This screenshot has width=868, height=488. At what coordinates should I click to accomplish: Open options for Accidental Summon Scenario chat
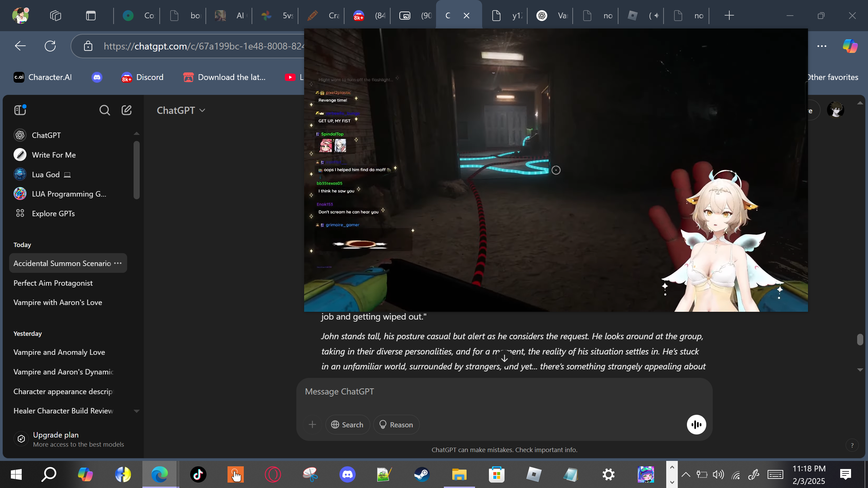118,263
